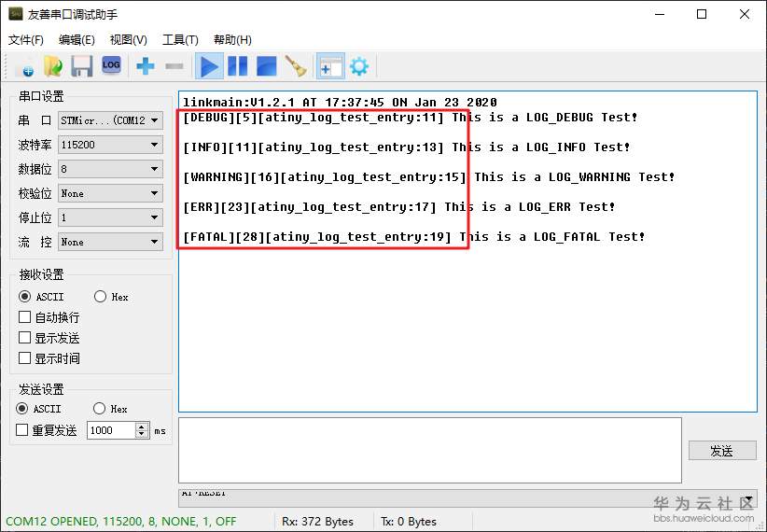Open the 帮助(H) menu
767x532 pixels.
(232, 39)
